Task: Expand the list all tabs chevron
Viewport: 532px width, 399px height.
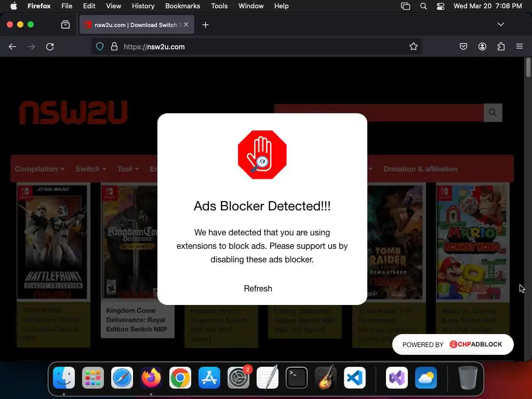Action: pos(500,24)
